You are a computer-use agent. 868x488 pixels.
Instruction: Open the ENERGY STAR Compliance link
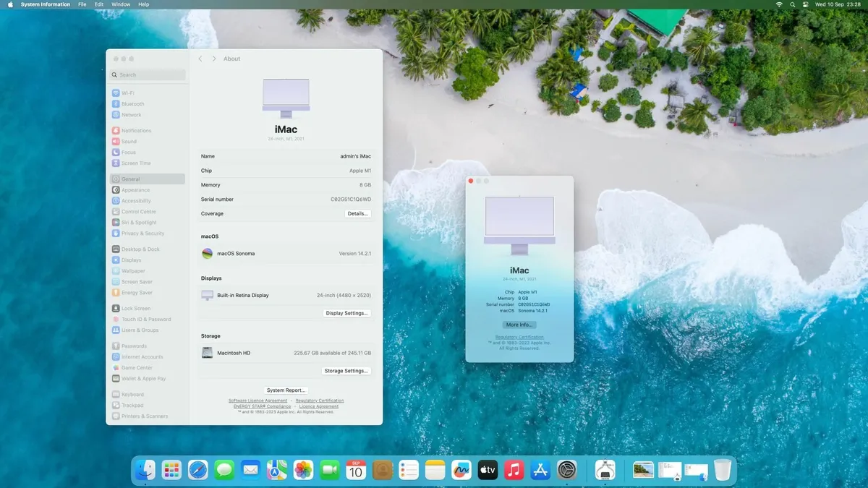pos(262,406)
